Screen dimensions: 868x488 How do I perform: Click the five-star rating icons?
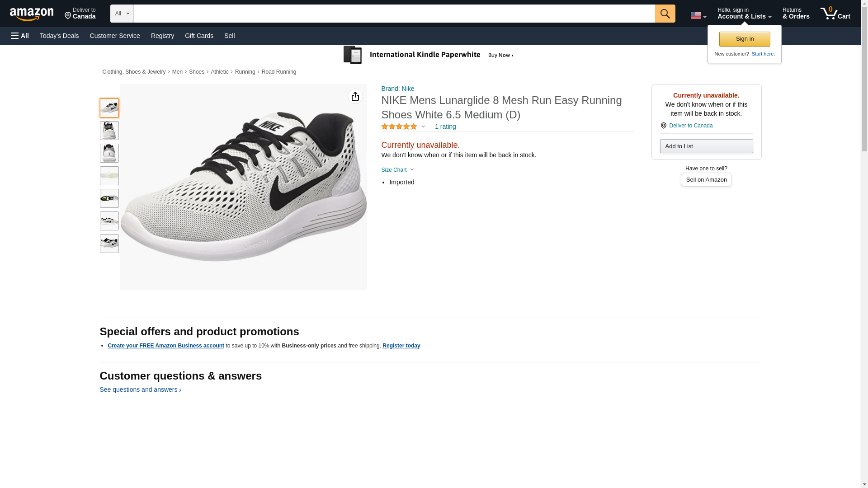[399, 127]
